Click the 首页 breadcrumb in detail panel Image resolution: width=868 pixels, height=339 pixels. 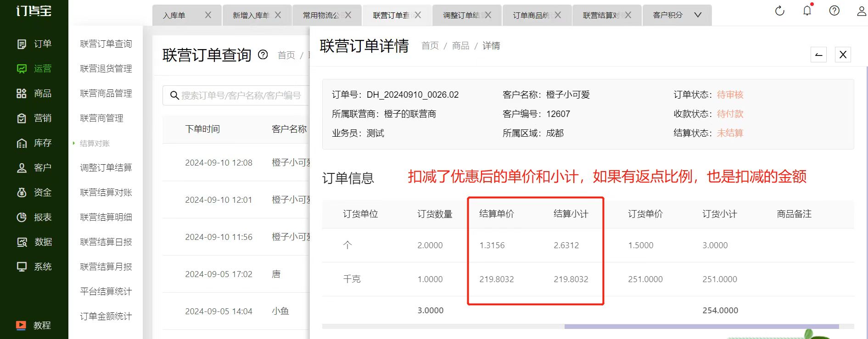pyautogui.click(x=430, y=46)
